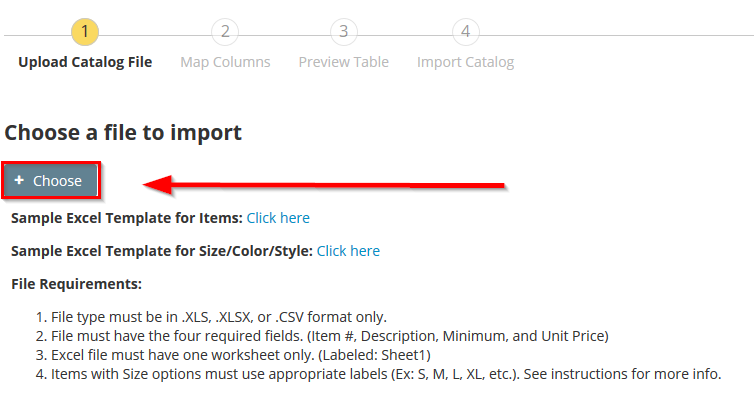Click the yellow step 1 circle
This screenshot has width=754, height=395.
(x=85, y=32)
